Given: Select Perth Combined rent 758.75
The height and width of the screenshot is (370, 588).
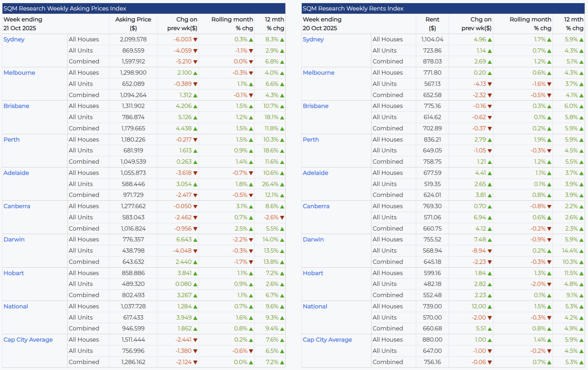Looking at the screenshot, I should pyautogui.click(x=432, y=162).
